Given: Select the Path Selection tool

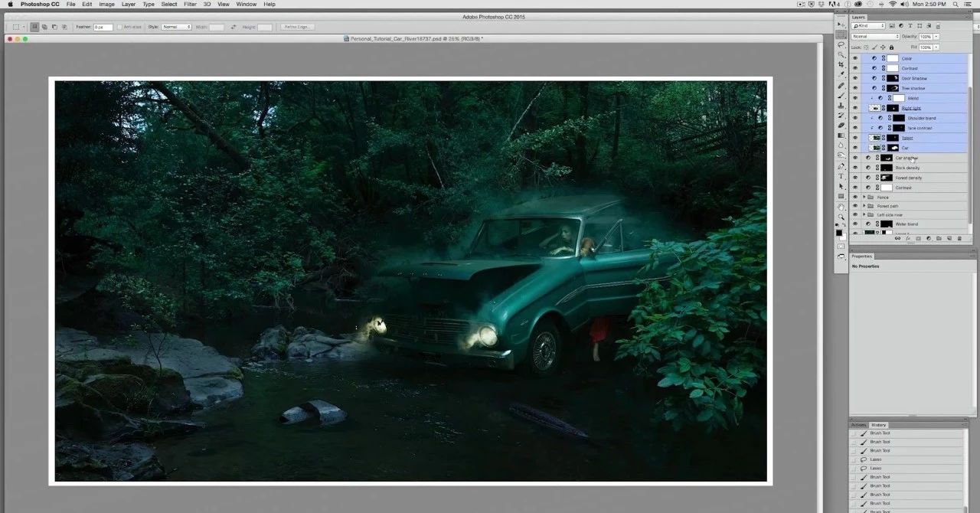Looking at the screenshot, I should click(841, 186).
